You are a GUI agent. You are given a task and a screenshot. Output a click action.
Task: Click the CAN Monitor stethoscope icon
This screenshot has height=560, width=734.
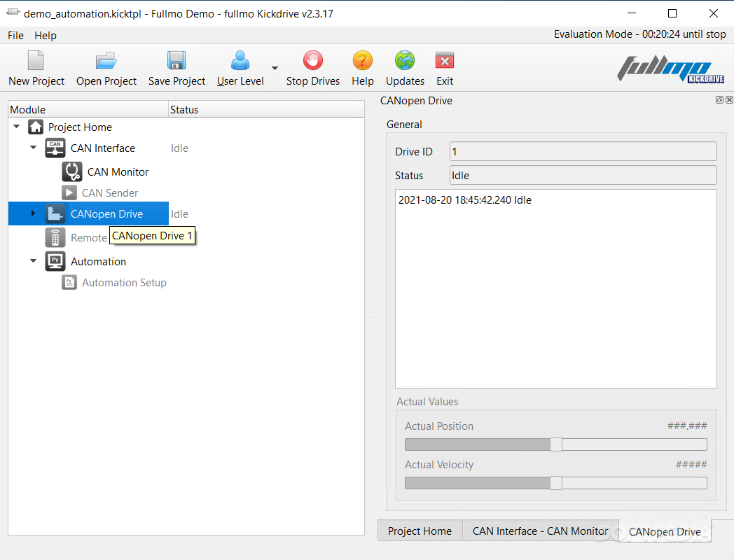pos(72,171)
